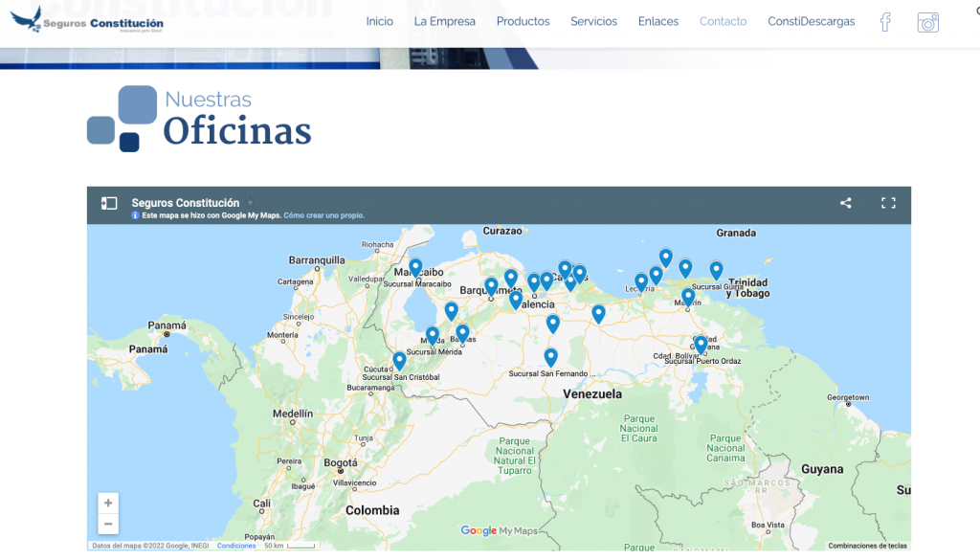Open the Instagram profile icon
This screenshot has height=560, width=980.
coord(927,23)
